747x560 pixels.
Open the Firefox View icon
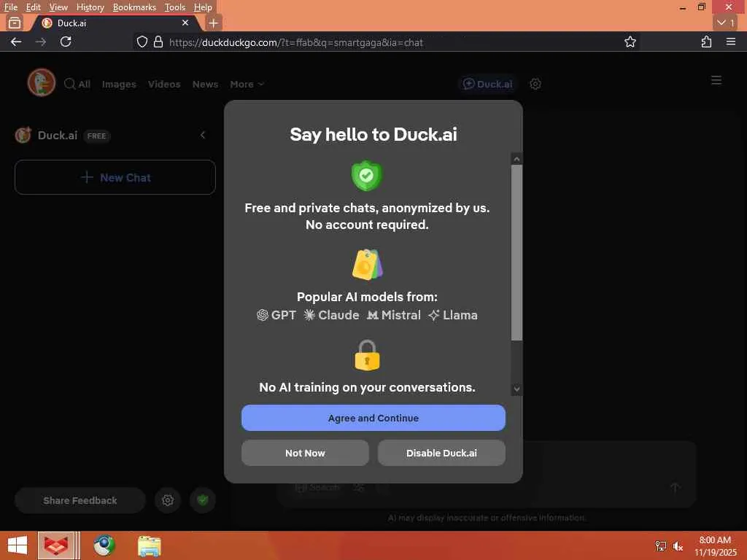tap(15, 23)
